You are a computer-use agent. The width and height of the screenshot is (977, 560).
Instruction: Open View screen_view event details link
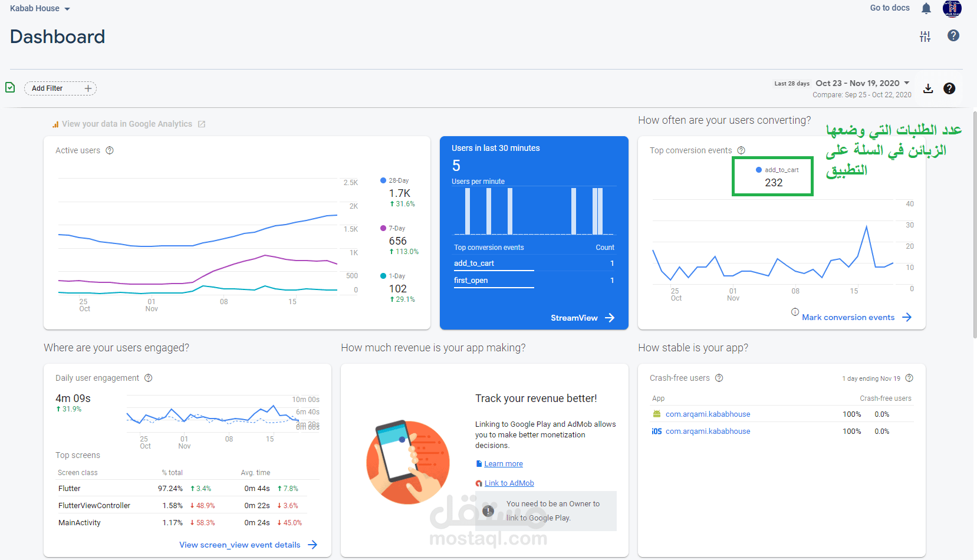(x=240, y=545)
